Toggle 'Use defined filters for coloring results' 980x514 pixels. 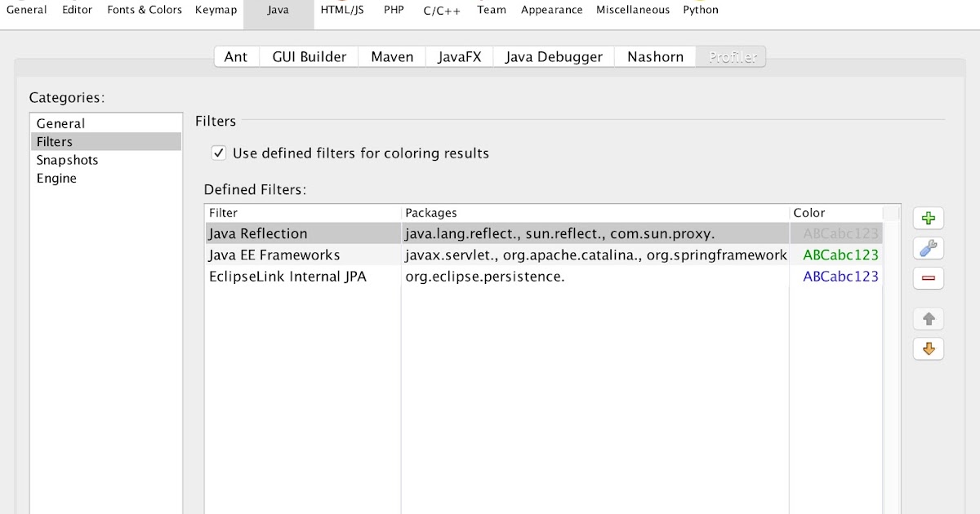(219, 153)
